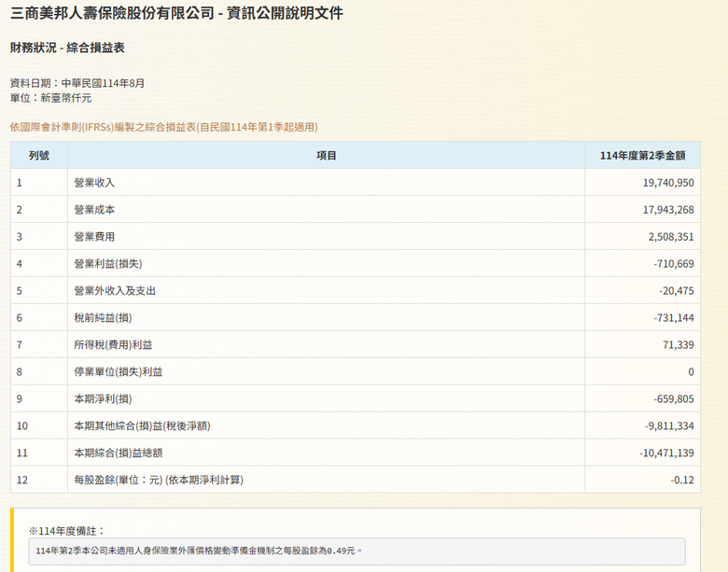Click the value -20,475

coord(677,290)
